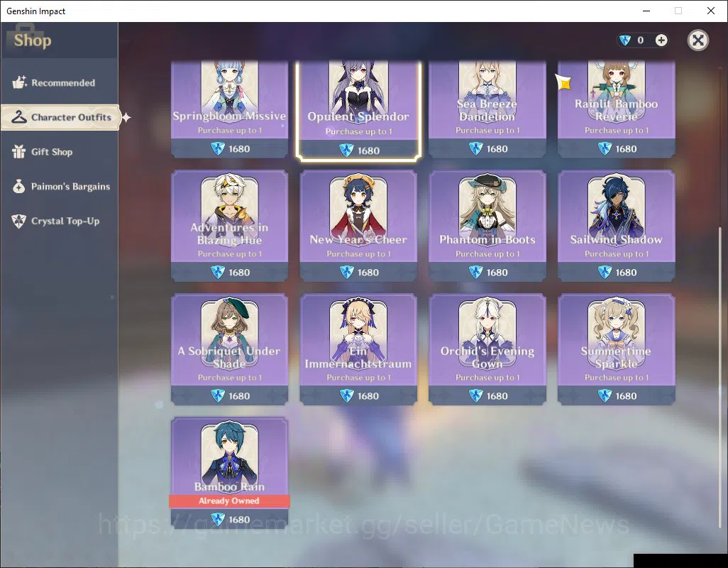
Task: Click the Crystal Top-Up crystal icon
Action: pyautogui.click(x=19, y=221)
